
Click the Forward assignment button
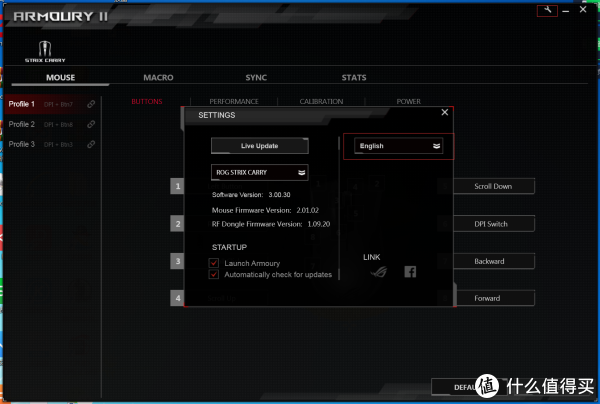(x=495, y=298)
